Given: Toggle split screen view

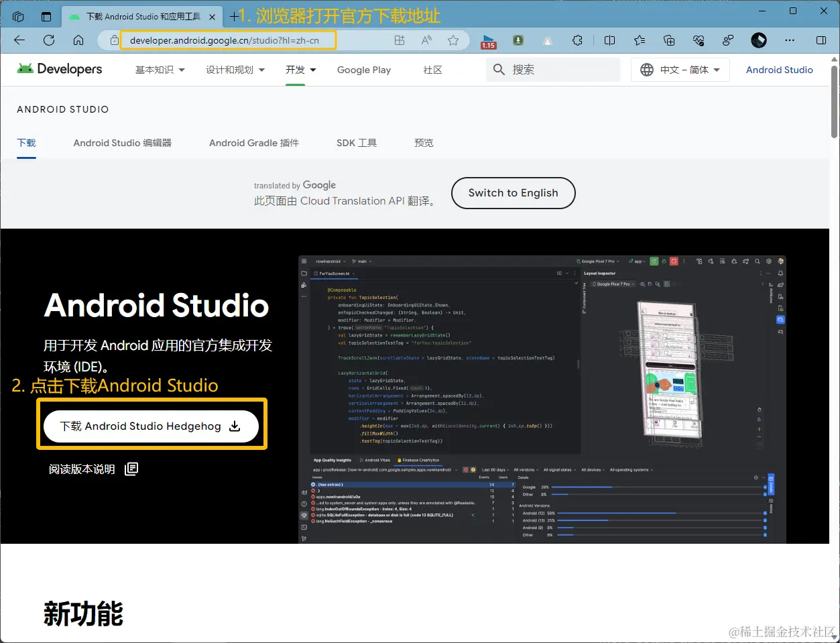Looking at the screenshot, I should (x=609, y=40).
